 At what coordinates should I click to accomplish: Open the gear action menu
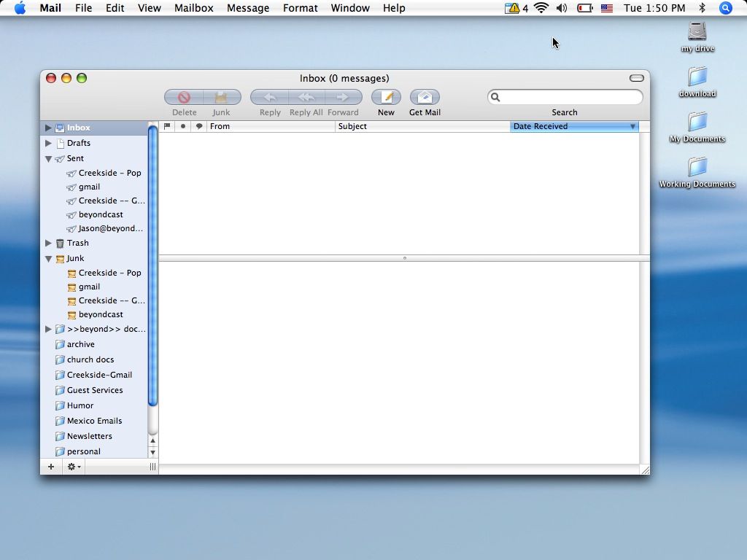click(74, 467)
